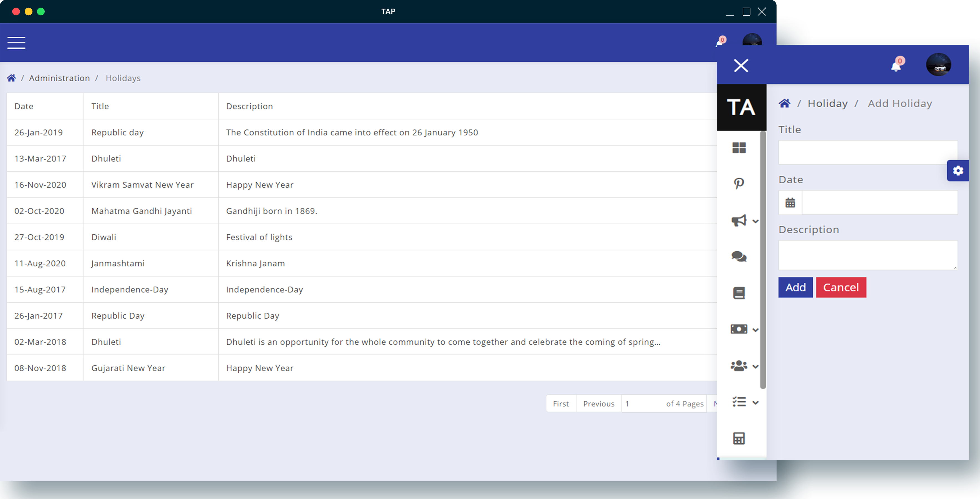Expand the checklist tasks submenu chevron

click(x=755, y=402)
